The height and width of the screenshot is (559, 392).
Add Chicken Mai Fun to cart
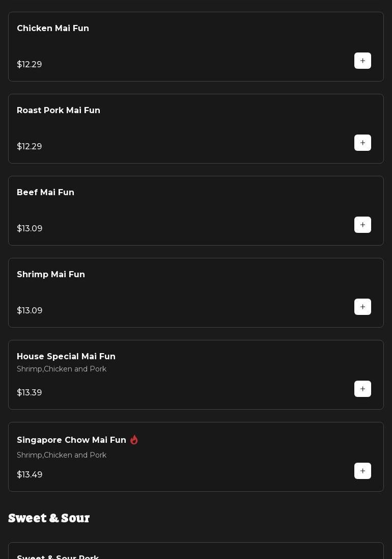[x=362, y=61]
